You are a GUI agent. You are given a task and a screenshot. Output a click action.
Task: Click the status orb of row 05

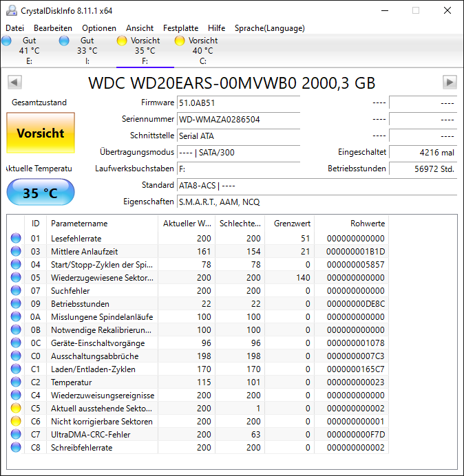pos(16,277)
